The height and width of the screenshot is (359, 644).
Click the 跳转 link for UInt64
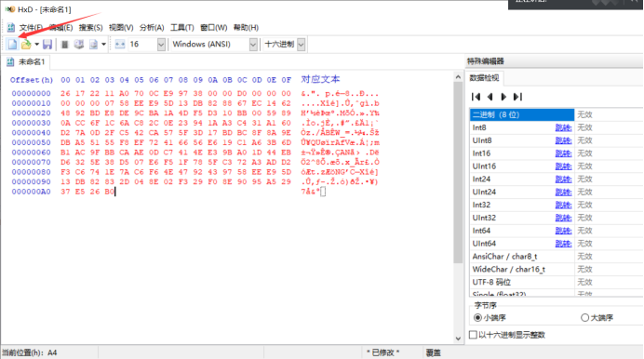[x=564, y=244]
